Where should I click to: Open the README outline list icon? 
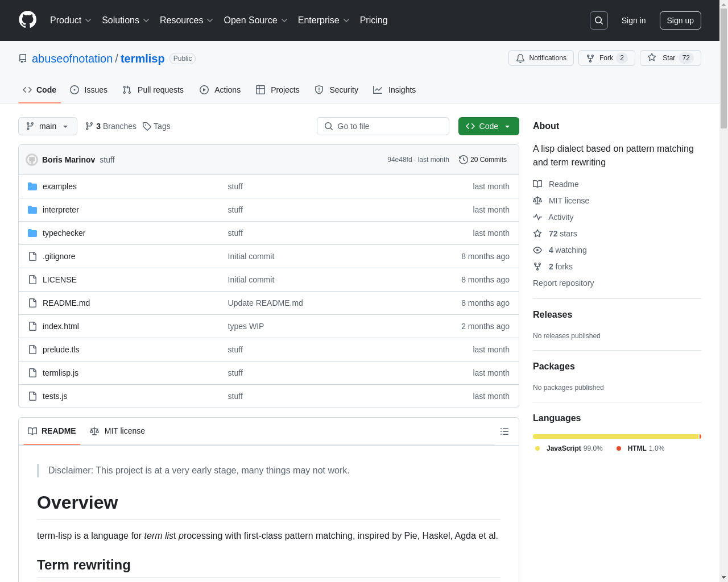504,431
